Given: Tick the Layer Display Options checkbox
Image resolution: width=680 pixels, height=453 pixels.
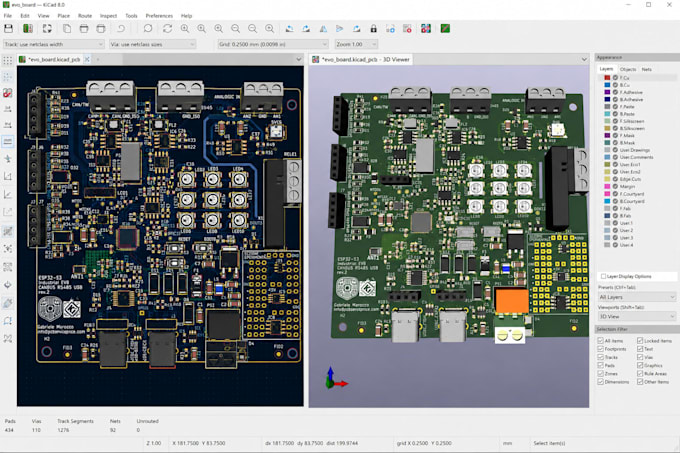Looking at the screenshot, I should 603,276.
